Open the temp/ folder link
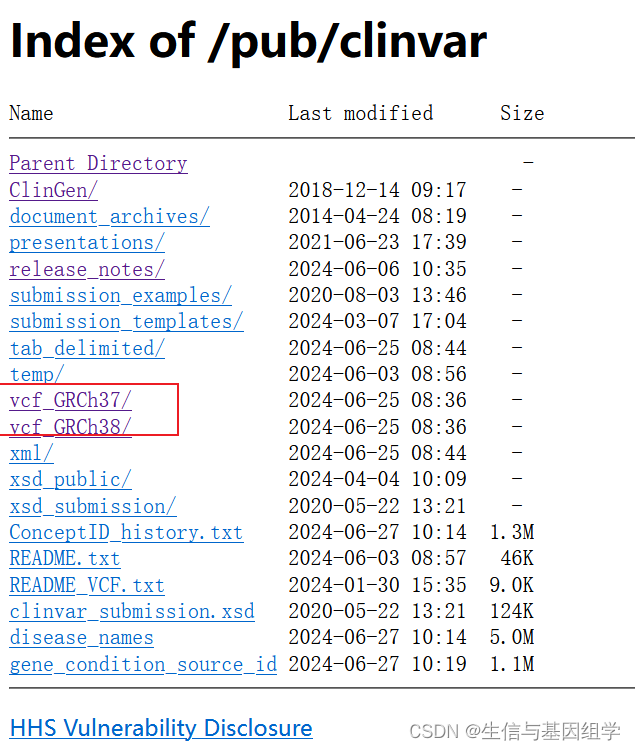This screenshot has height=750, width=635. (37, 375)
